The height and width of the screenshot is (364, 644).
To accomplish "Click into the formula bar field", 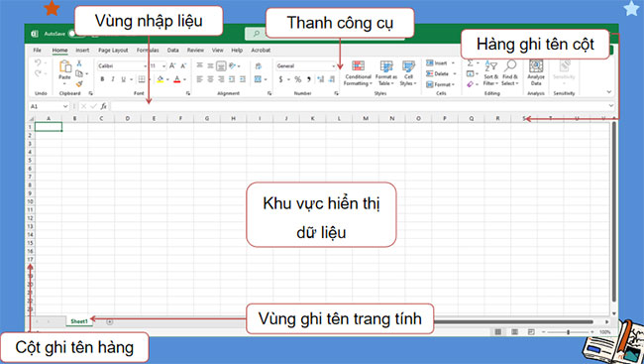I will click(x=362, y=106).
